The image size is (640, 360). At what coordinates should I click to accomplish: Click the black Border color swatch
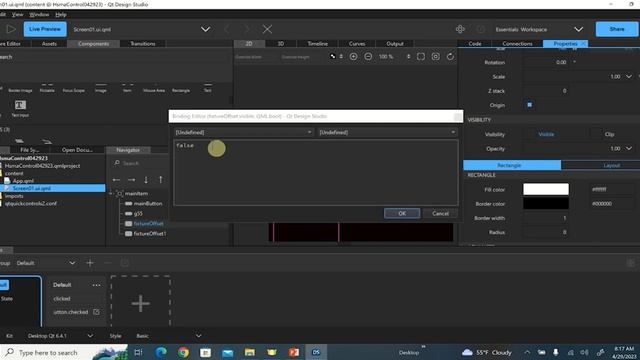click(x=546, y=203)
